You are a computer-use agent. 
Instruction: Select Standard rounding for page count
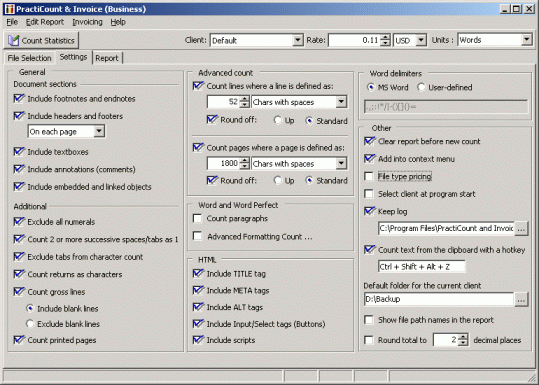point(309,180)
